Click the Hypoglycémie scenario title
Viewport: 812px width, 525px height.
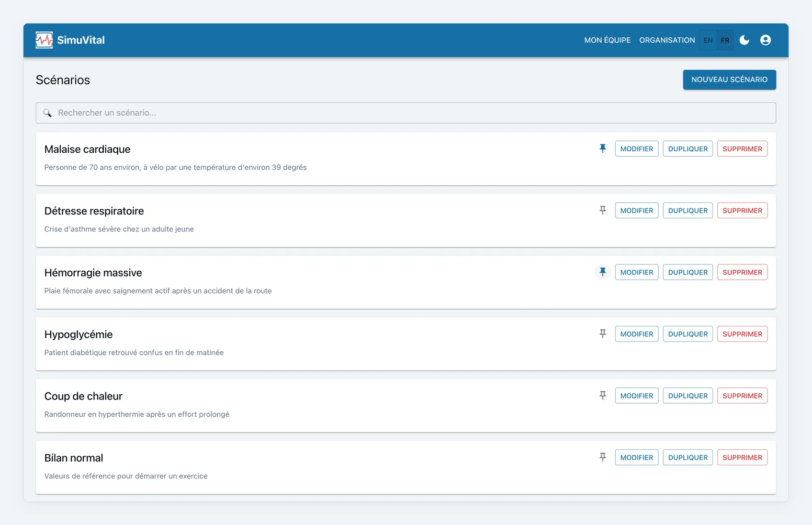(79, 335)
